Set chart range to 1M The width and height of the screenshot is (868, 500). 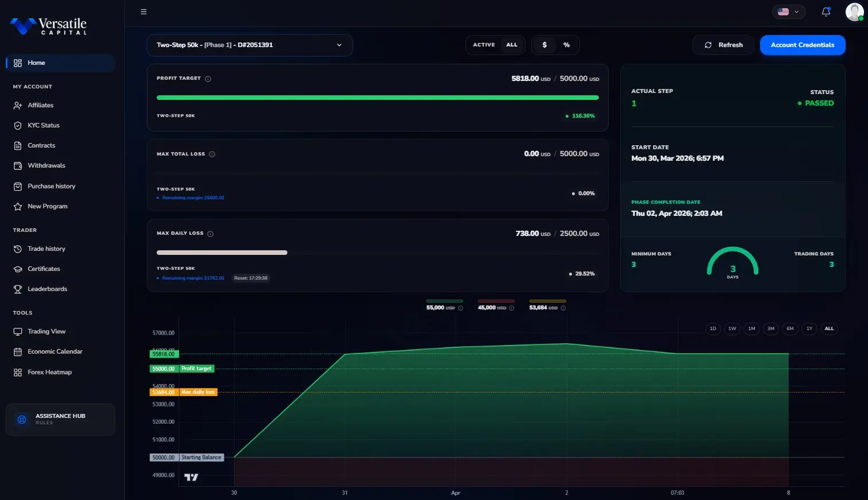(752, 329)
